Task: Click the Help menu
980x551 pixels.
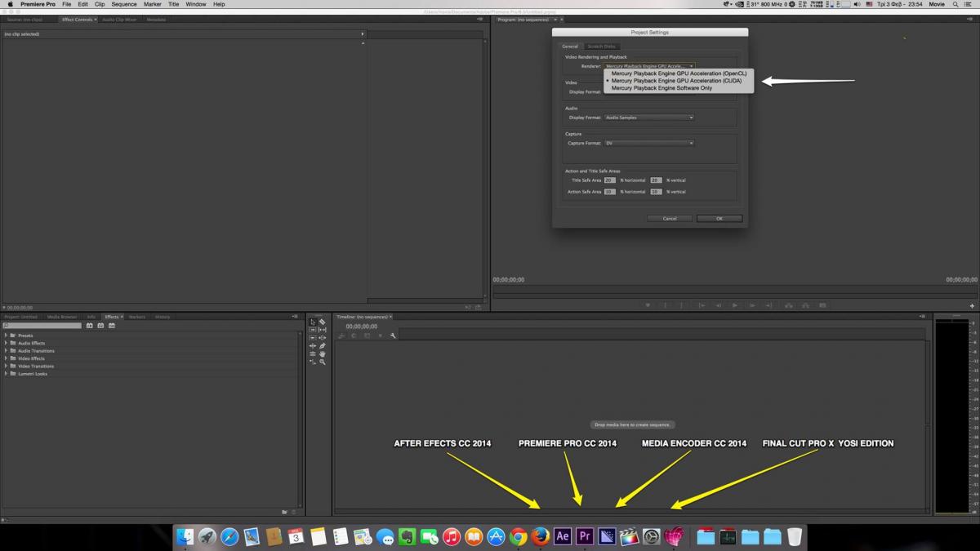Action: click(x=219, y=4)
